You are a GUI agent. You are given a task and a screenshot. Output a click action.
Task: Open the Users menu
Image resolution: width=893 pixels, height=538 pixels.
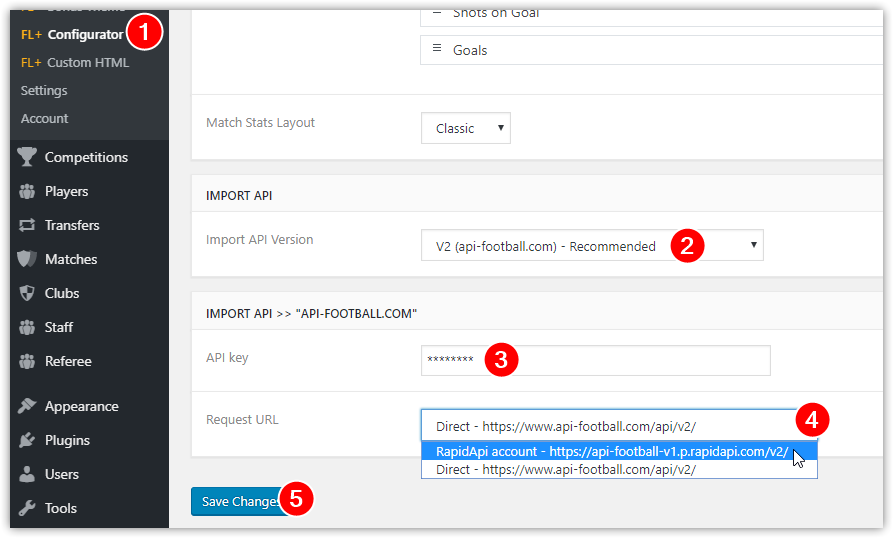[x=62, y=474]
